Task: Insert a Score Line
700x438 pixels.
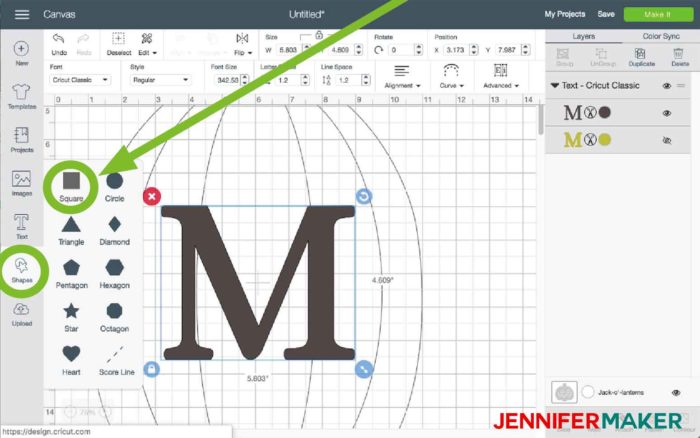Action: pyautogui.click(x=116, y=360)
